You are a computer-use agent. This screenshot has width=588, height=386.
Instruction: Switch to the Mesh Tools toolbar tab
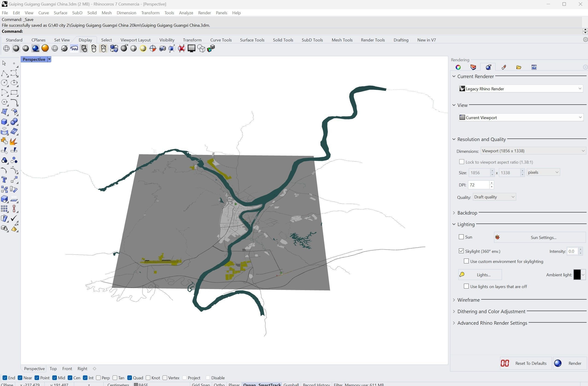pos(342,40)
